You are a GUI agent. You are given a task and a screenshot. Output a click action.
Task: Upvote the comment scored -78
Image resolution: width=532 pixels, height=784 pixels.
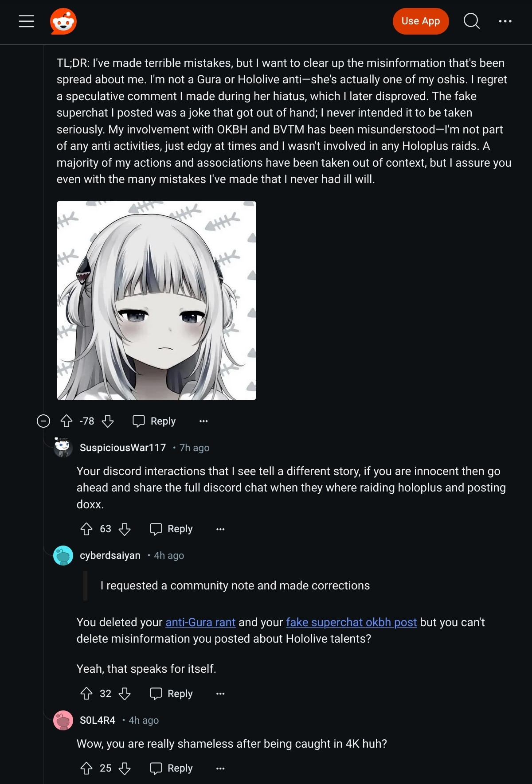[66, 421]
